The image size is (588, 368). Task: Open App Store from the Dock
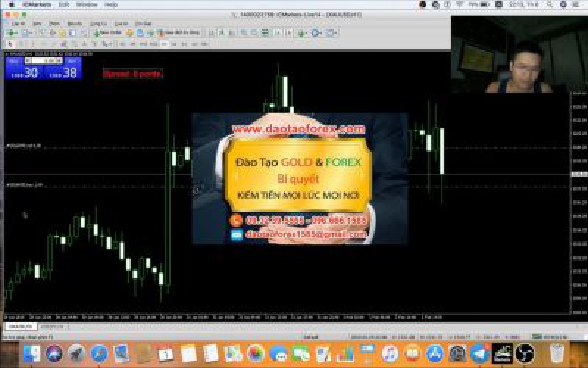434,353
